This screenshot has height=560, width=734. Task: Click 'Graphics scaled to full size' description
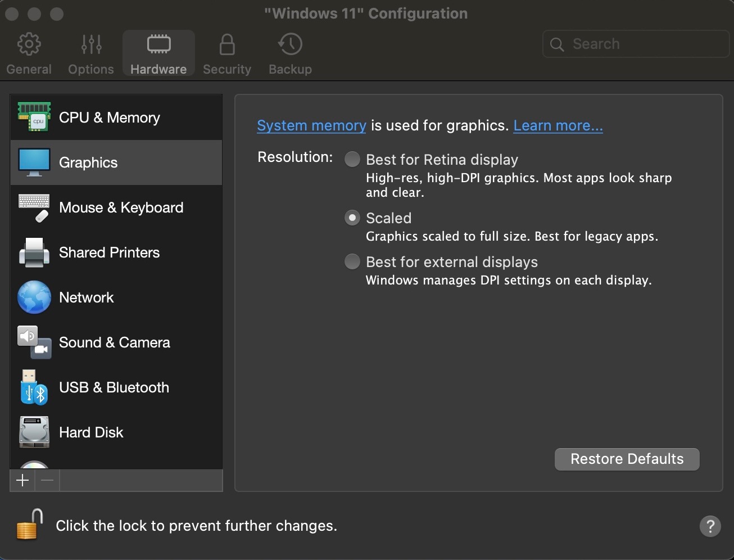tap(512, 236)
